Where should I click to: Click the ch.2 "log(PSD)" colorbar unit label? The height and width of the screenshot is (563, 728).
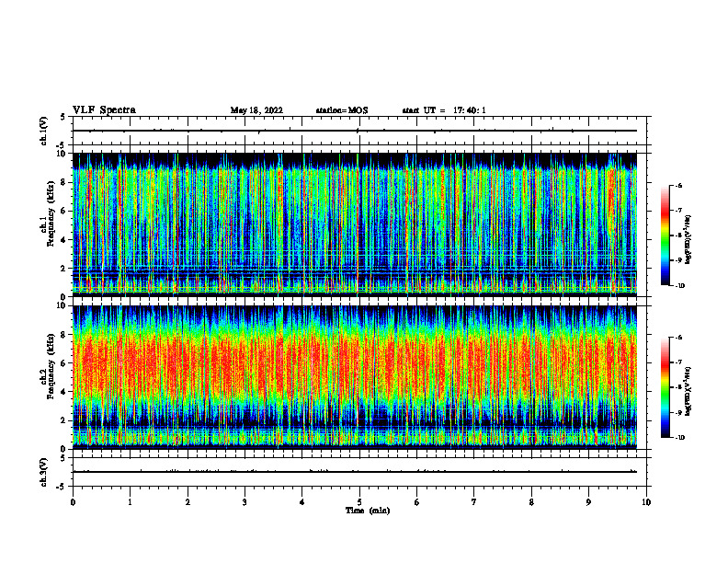[688, 391]
